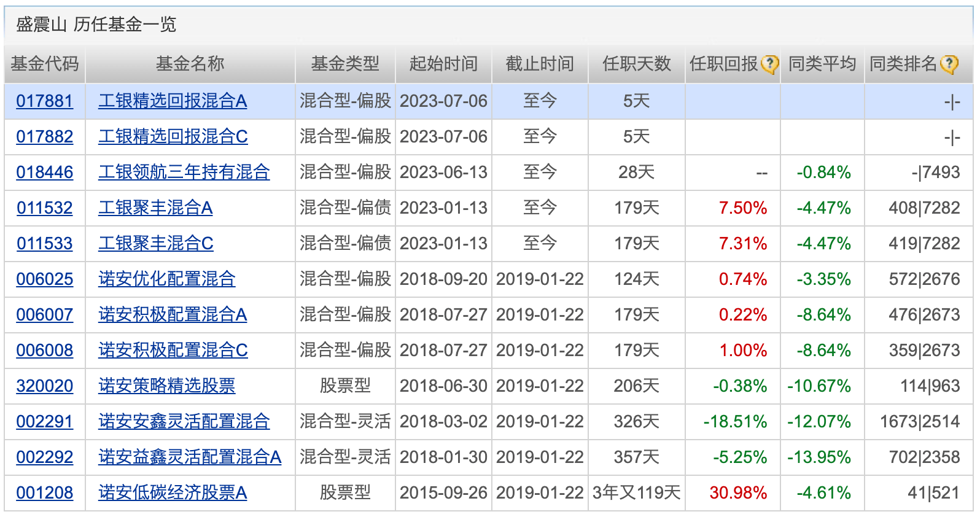
Task: Open fund code link 006025
Action: point(45,279)
